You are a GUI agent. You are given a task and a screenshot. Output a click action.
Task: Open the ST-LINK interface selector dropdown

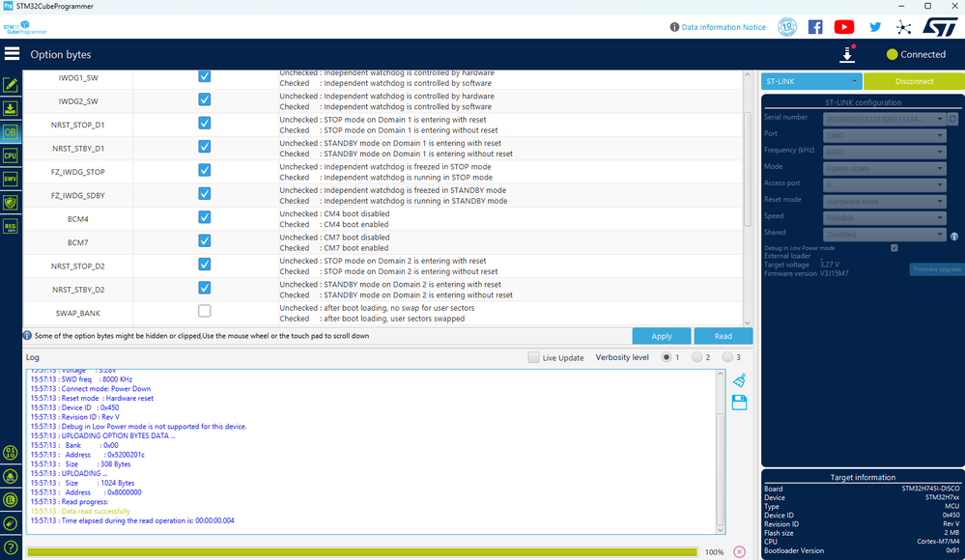coord(810,80)
